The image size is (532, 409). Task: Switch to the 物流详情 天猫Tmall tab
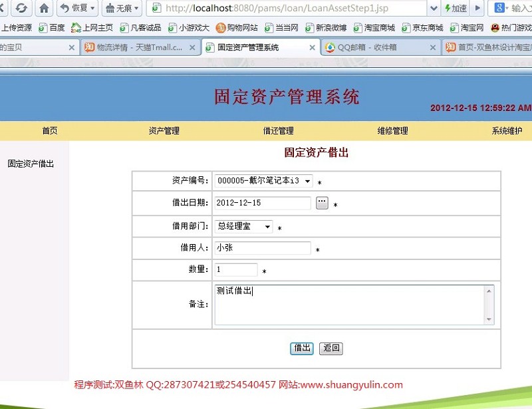tap(140, 47)
